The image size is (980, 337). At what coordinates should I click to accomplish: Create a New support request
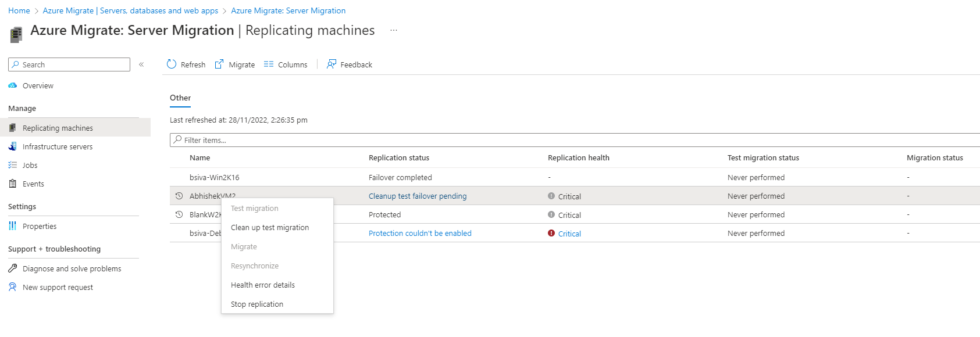point(58,288)
